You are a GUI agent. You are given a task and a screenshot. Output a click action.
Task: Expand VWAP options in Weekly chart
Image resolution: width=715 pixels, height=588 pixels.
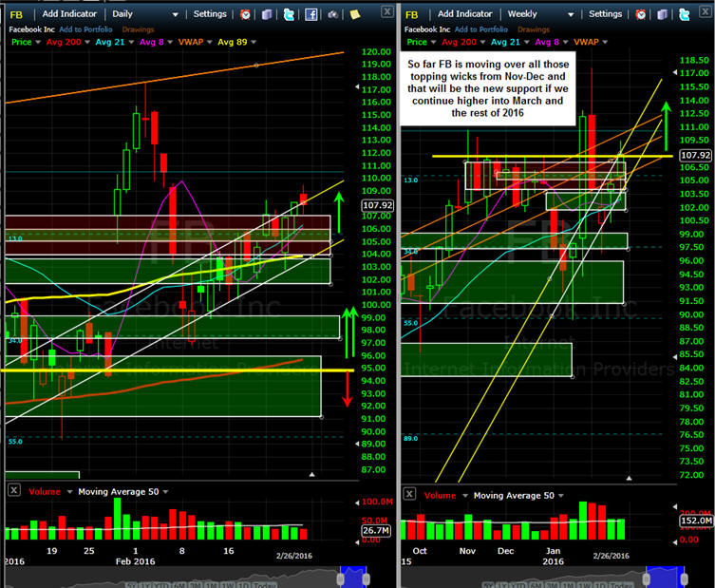click(x=605, y=42)
